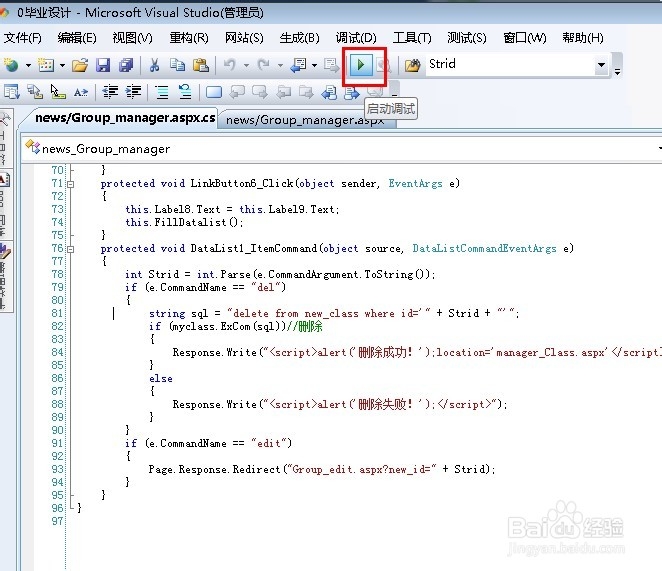Start debugging with the green play button
The height and width of the screenshot is (571, 662).
(x=361, y=65)
